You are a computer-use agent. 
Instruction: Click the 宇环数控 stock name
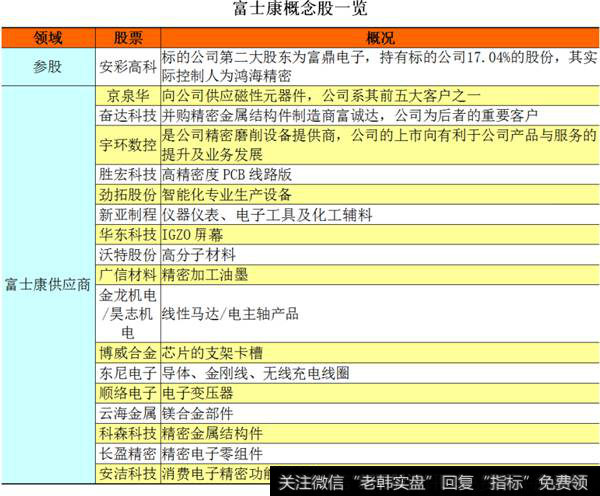(x=127, y=145)
